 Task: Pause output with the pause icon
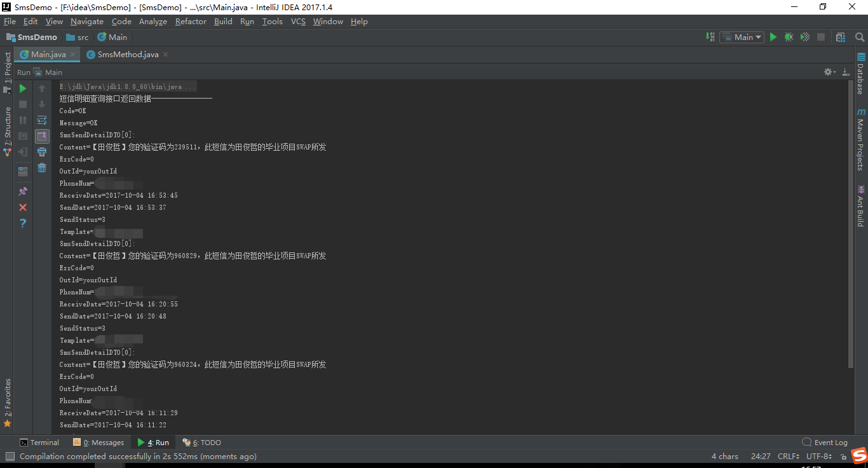coord(23,120)
